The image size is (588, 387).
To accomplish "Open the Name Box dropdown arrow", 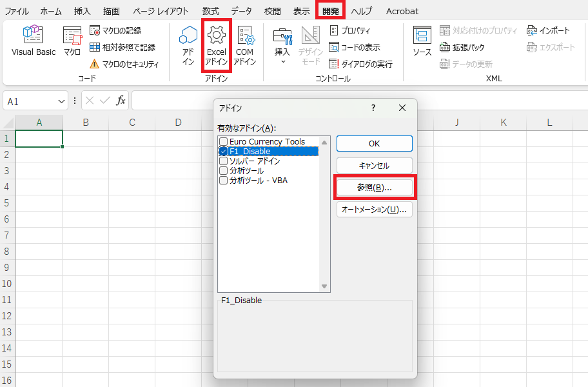I will click(x=62, y=101).
